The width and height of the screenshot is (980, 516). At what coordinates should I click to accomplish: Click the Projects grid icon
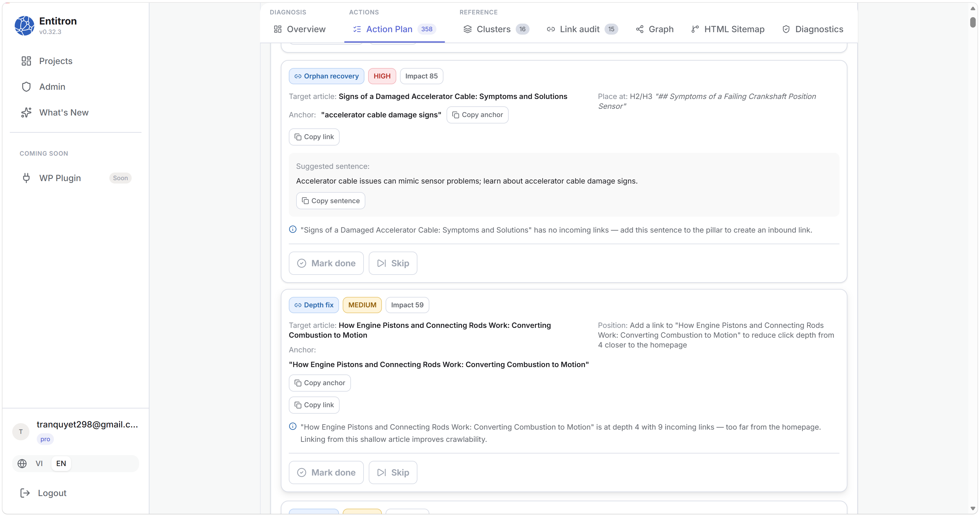coord(26,61)
